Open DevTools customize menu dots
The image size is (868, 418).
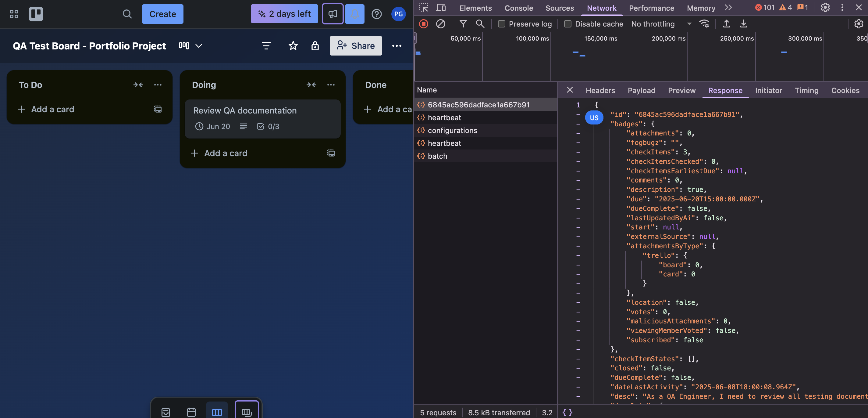(x=842, y=7)
